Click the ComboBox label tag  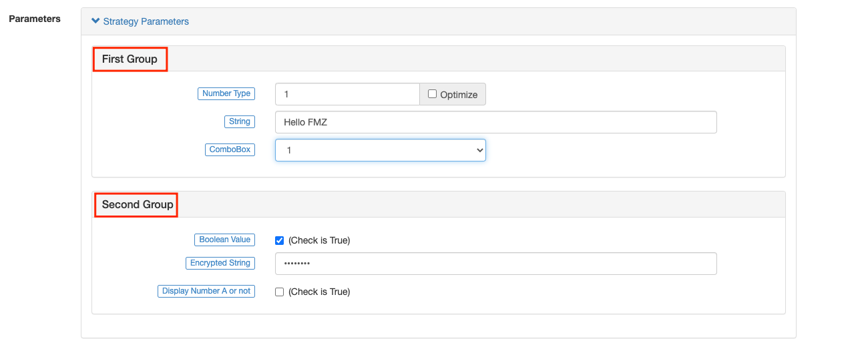click(230, 149)
